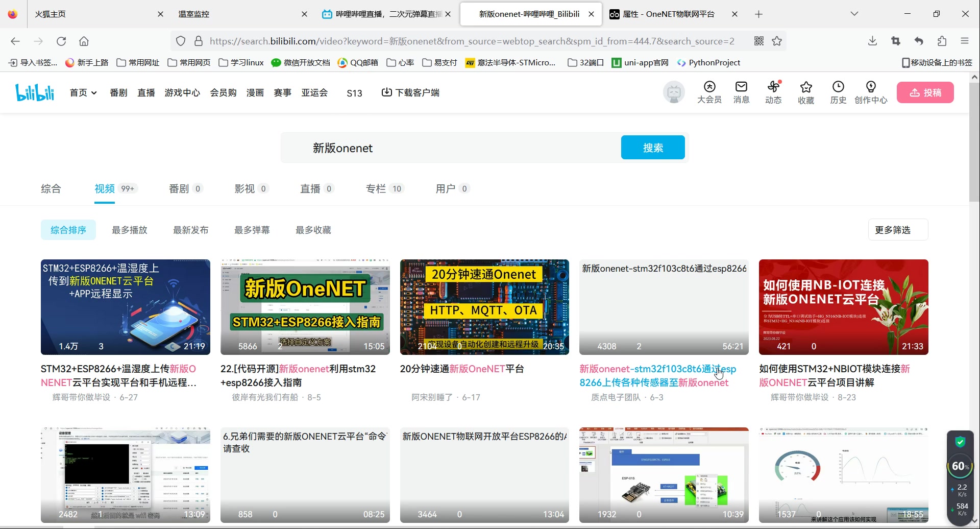The width and height of the screenshot is (980, 529).
Task: Open the 大会员 icon
Action: pyautogui.click(x=709, y=92)
